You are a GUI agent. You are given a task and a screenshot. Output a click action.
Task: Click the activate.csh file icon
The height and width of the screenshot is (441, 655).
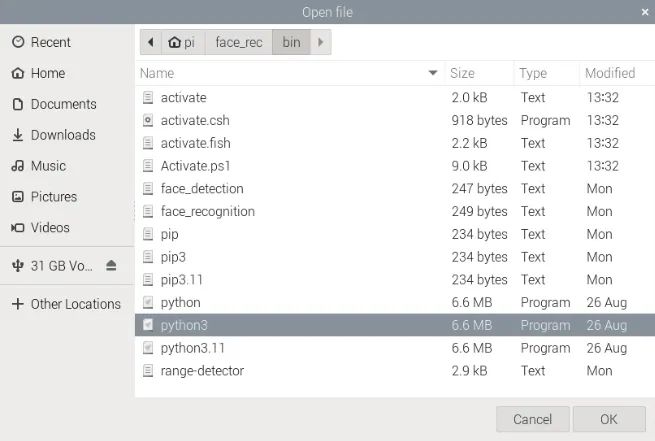coord(148,120)
